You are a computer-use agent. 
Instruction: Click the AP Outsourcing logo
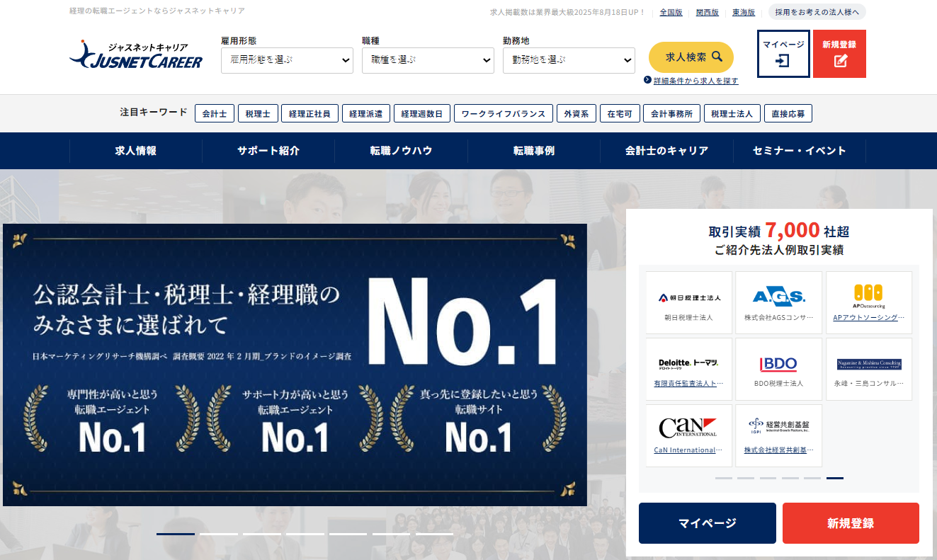tap(868, 296)
